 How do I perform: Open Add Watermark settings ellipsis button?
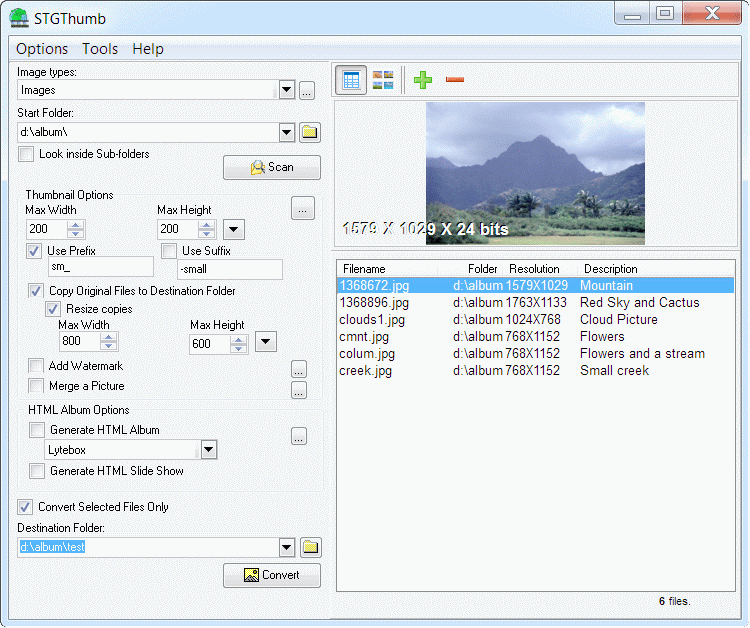[298, 369]
